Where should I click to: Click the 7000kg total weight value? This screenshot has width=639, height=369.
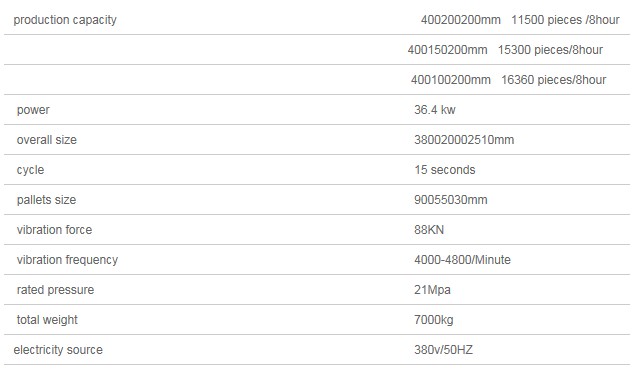pos(434,320)
